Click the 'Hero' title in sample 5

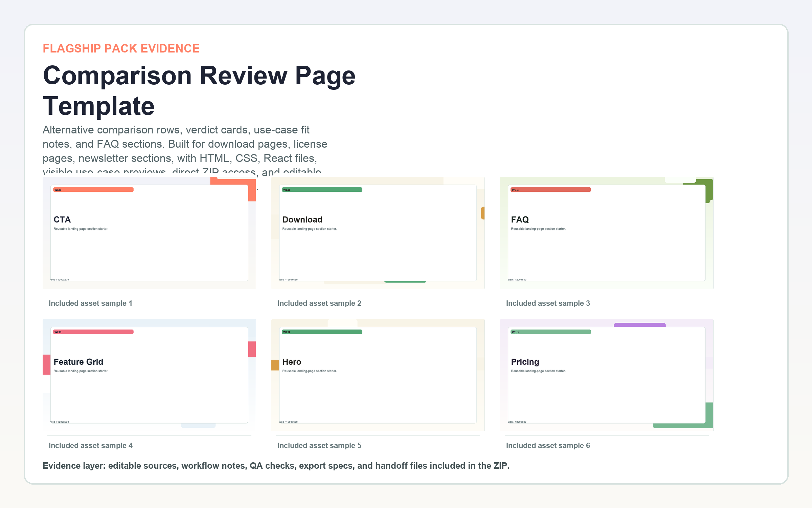292,362
